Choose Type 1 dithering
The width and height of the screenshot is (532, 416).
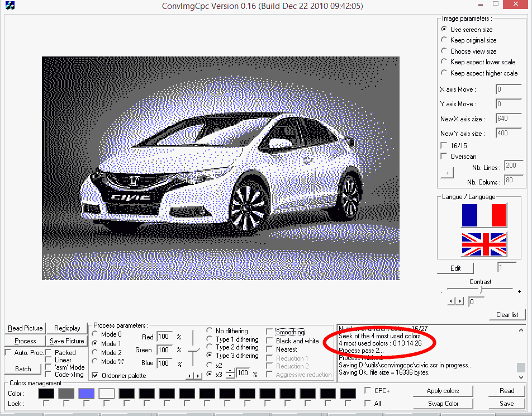tap(210, 339)
